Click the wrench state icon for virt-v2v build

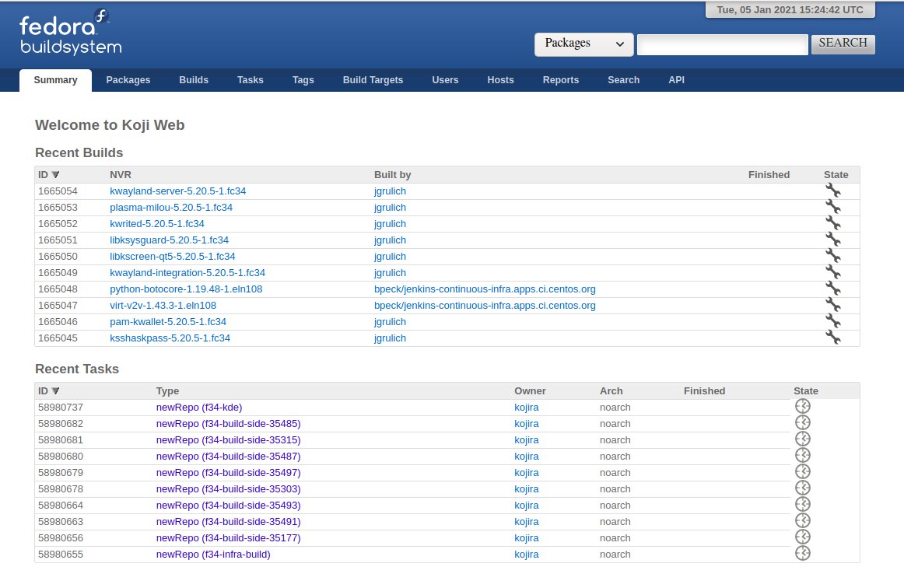[832, 304]
